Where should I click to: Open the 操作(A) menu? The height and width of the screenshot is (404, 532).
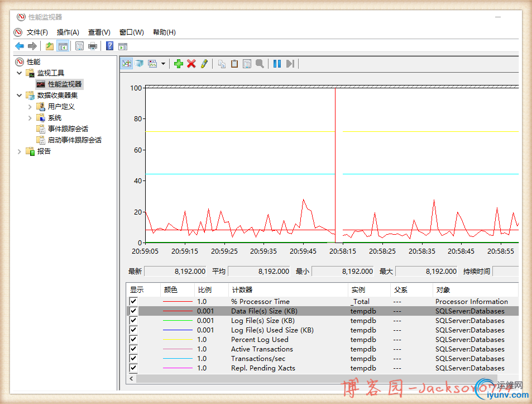(68, 32)
